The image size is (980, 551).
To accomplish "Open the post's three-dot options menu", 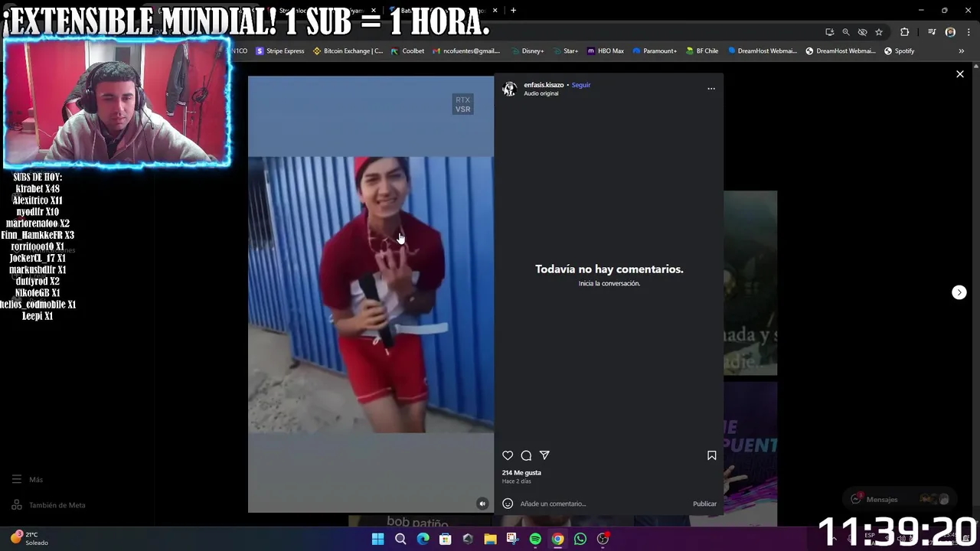I will pyautogui.click(x=711, y=89).
